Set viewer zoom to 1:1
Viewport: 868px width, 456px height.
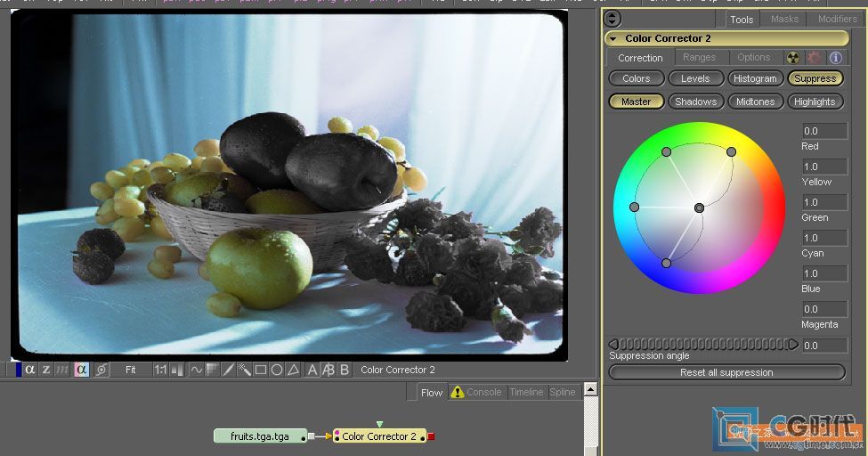160,370
